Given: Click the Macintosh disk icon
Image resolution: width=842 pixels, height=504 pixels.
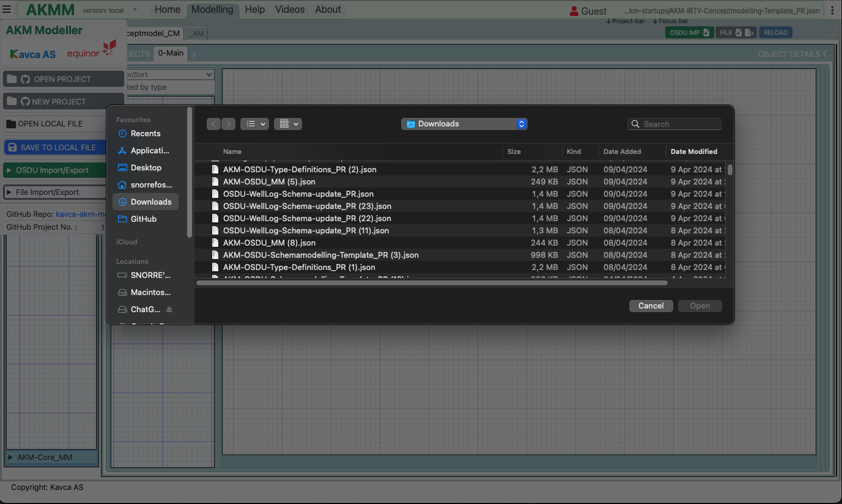Looking at the screenshot, I should click(x=122, y=292).
